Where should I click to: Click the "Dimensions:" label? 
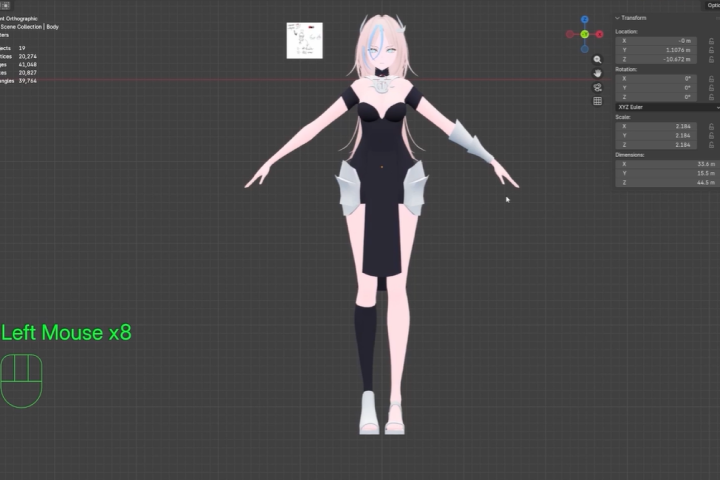(x=630, y=155)
